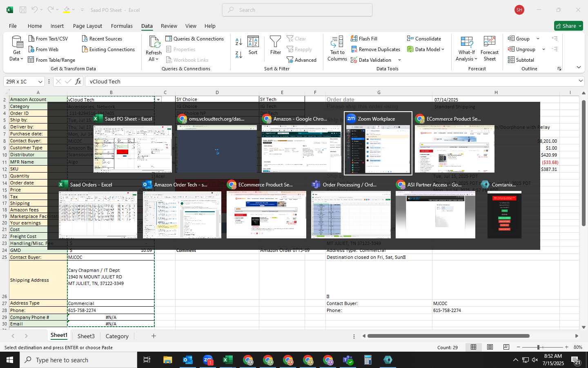Click Insert Function fx icon
The height and width of the screenshot is (368, 588).
click(x=78, y=81)
